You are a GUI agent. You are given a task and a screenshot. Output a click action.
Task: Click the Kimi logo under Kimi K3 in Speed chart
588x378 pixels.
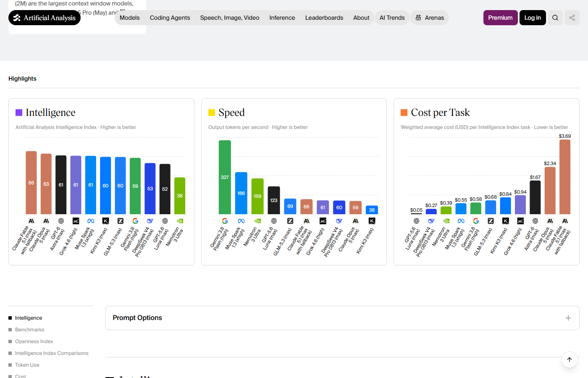372,221
